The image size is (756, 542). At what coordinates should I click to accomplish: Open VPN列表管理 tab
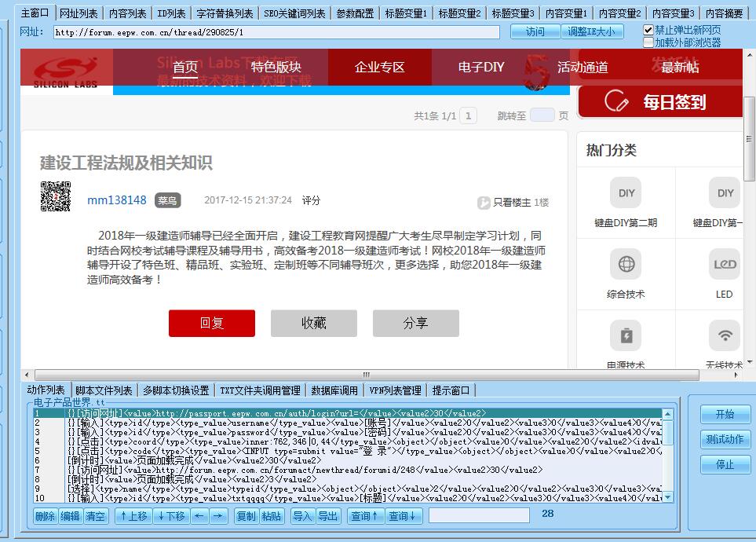[396, 390]
